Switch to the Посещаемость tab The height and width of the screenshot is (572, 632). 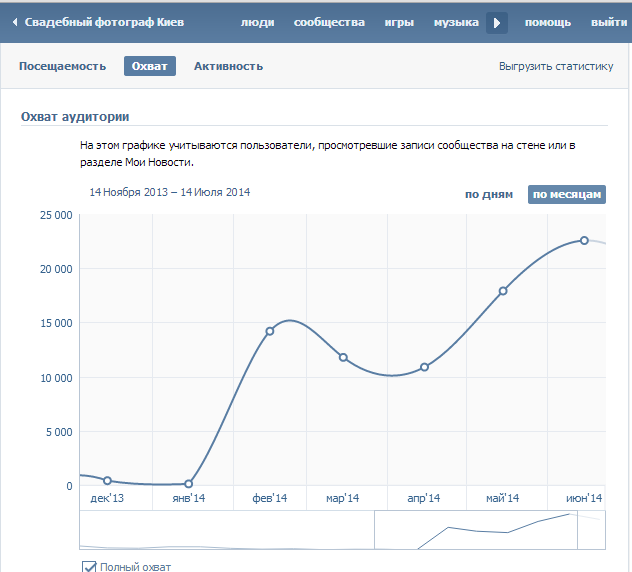point(62,66)
